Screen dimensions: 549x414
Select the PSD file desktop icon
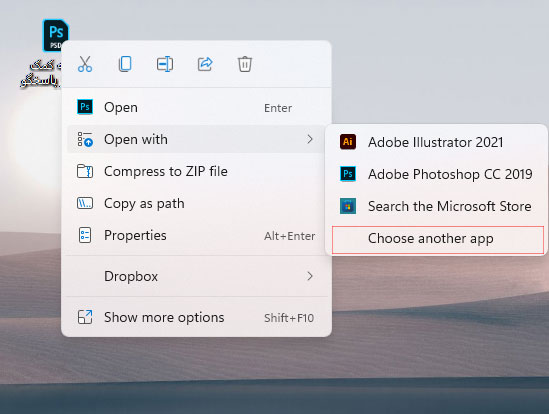point(55,36)
